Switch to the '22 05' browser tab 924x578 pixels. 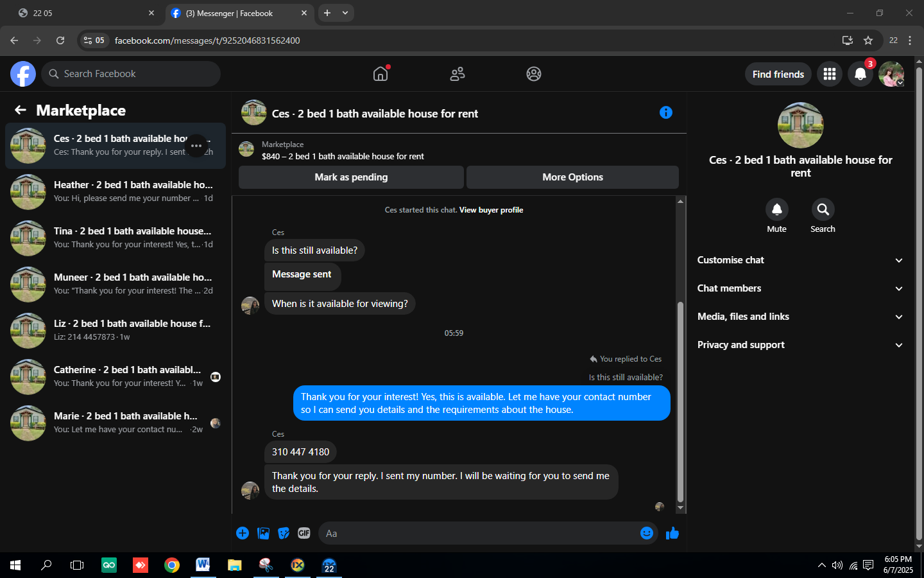pos(86,13)
